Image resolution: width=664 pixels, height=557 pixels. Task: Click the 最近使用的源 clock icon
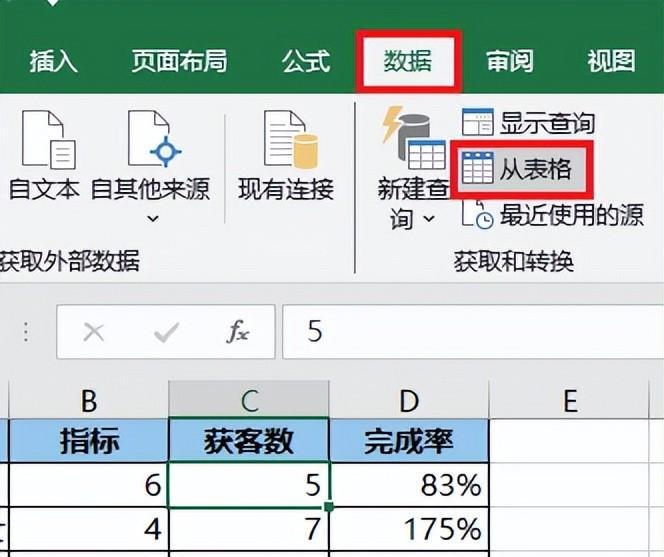click(478, 214)
